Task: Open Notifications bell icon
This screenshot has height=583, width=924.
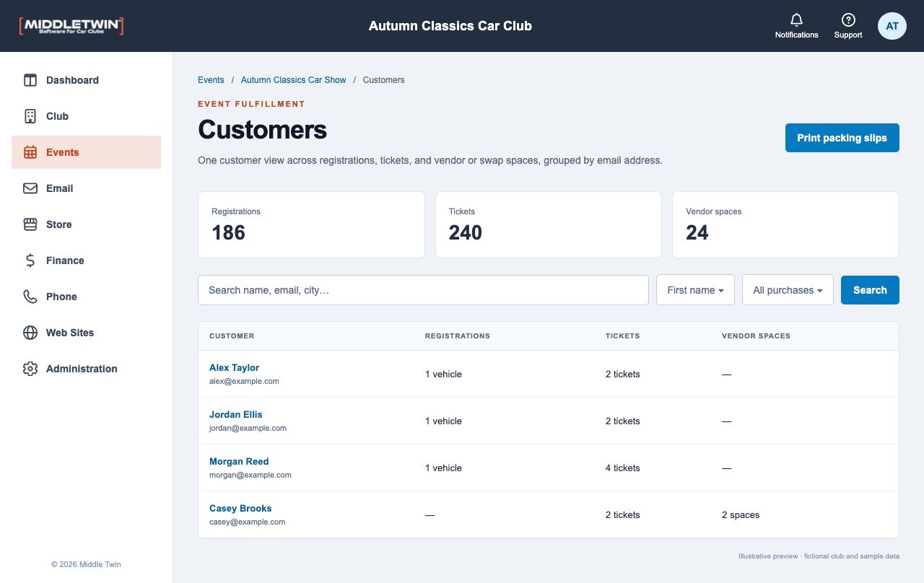Action: coord(797,20)
